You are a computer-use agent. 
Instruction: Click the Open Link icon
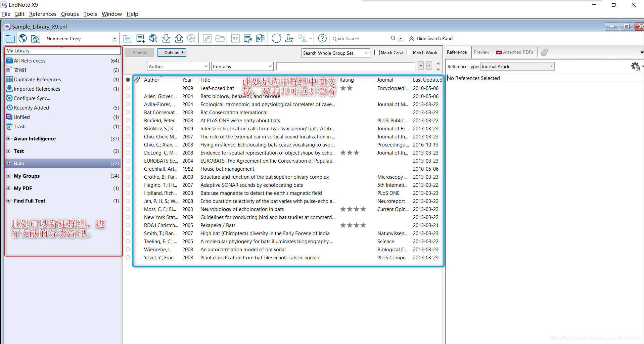coord(207,39)
